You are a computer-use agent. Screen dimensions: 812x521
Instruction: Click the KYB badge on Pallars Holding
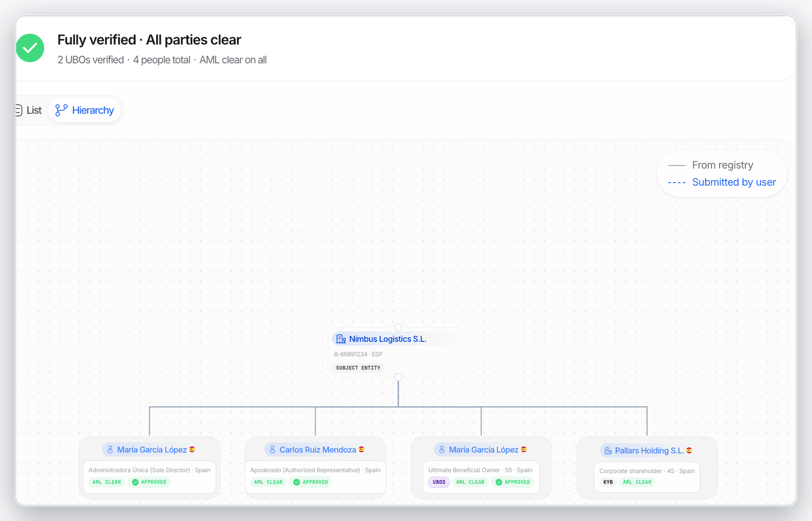pos(608,482)
